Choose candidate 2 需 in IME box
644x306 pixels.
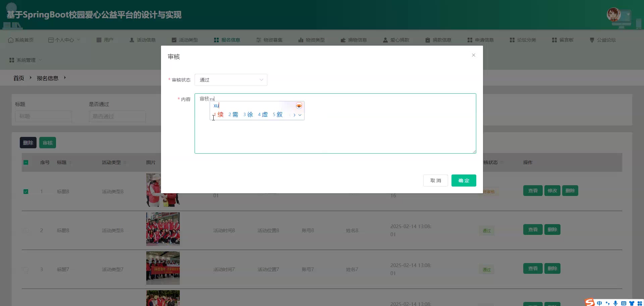[233, 115]
